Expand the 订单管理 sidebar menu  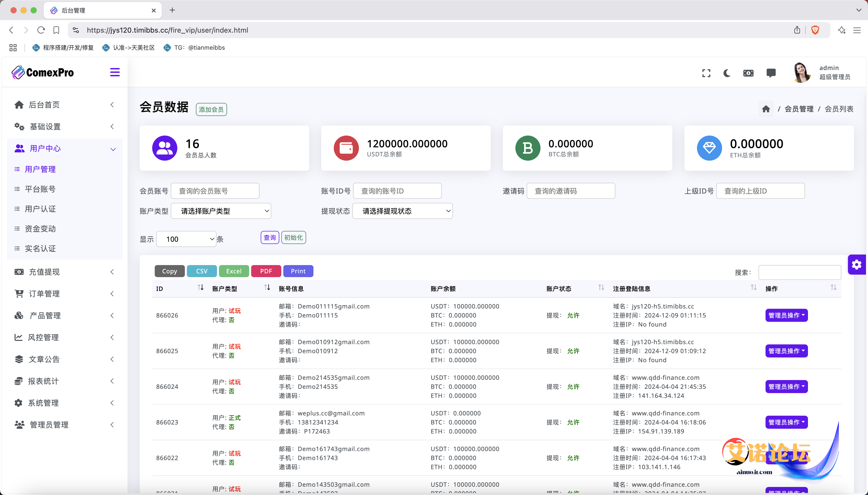[x=65, y=293]
